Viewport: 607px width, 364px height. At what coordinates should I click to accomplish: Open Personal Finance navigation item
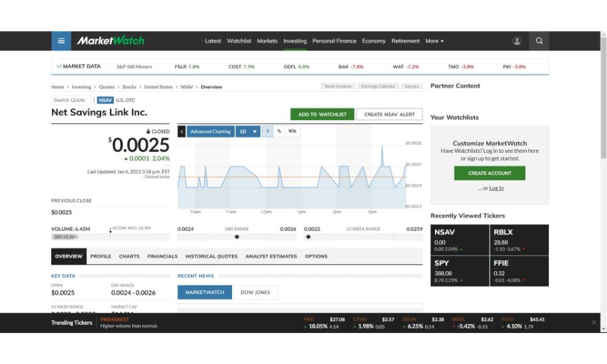[334, 40]
